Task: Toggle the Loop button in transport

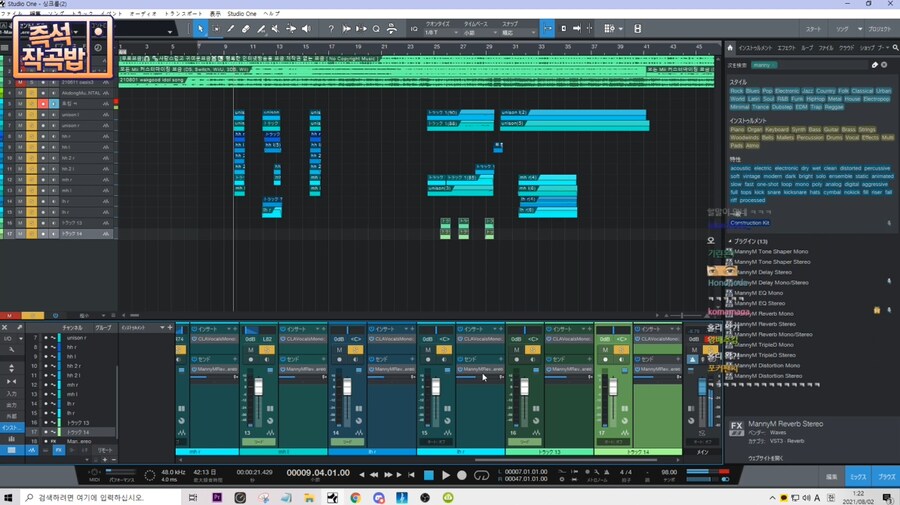Action: [x=482, y=475]
